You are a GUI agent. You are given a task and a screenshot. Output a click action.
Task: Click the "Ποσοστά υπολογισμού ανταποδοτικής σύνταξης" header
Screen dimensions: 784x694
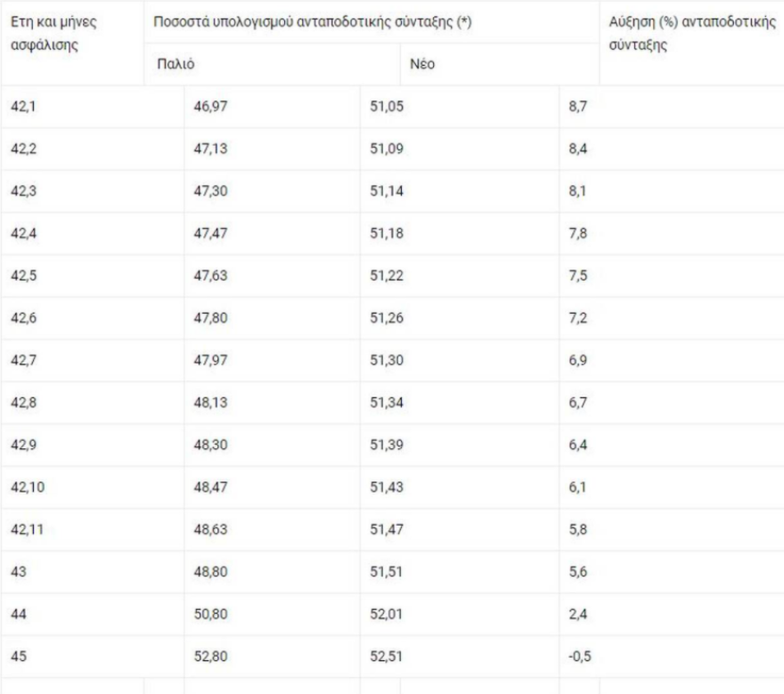(312, 20)
